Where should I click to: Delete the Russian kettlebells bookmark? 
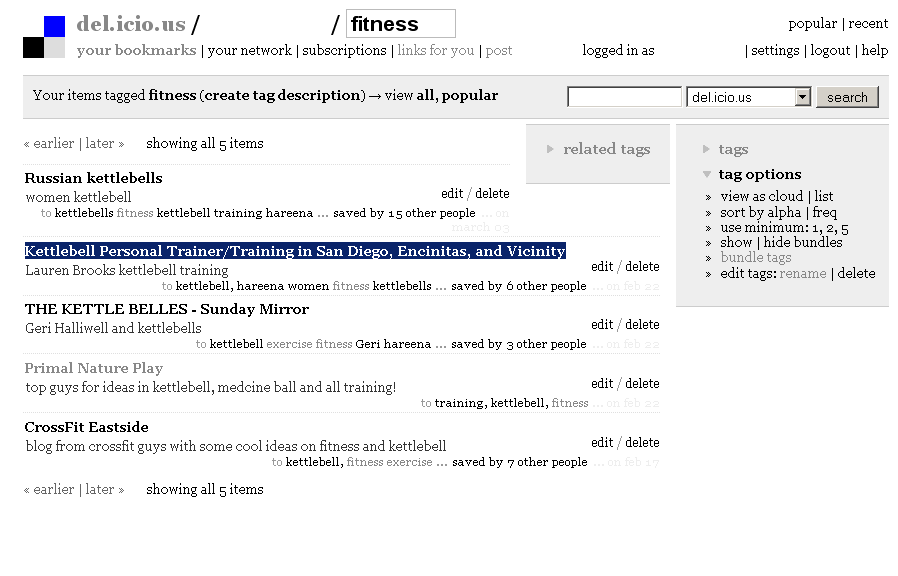coord(492,194)
